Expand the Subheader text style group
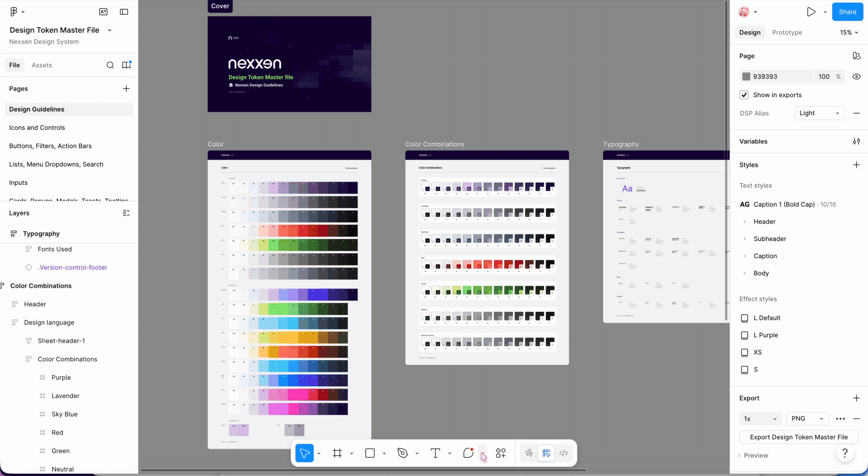Screen dimensions: 868x476 (x=744, y=239)
